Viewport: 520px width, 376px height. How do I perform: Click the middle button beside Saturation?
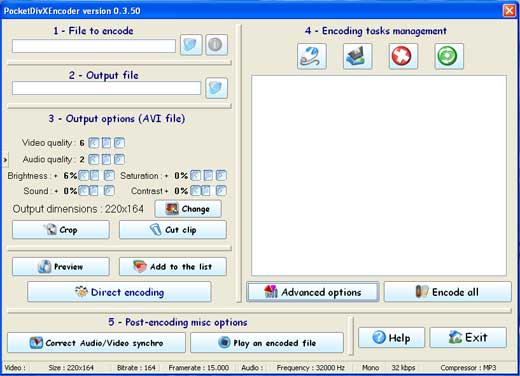208,175
